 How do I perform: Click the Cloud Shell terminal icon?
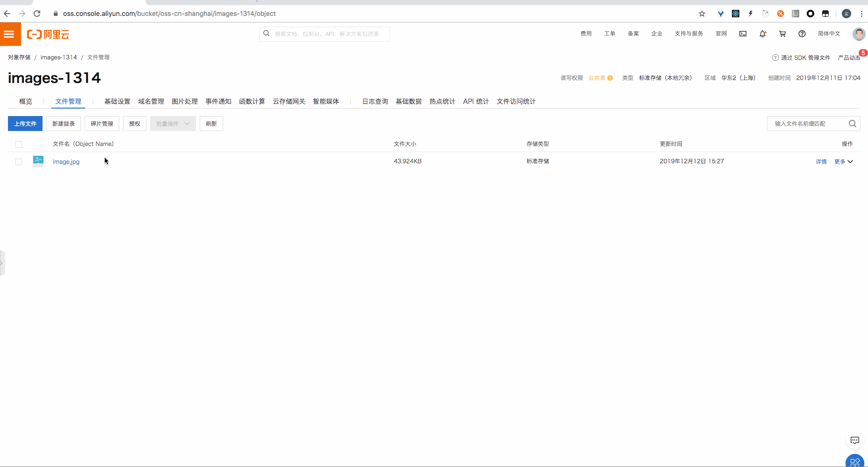tap(743, 34)
